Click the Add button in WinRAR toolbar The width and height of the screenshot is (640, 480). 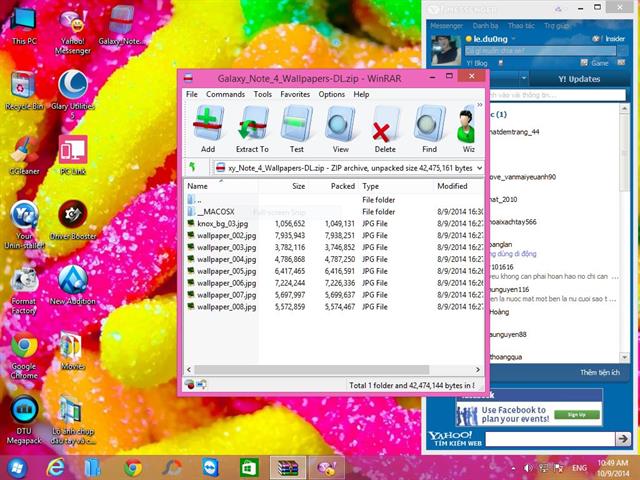point(208,129)
